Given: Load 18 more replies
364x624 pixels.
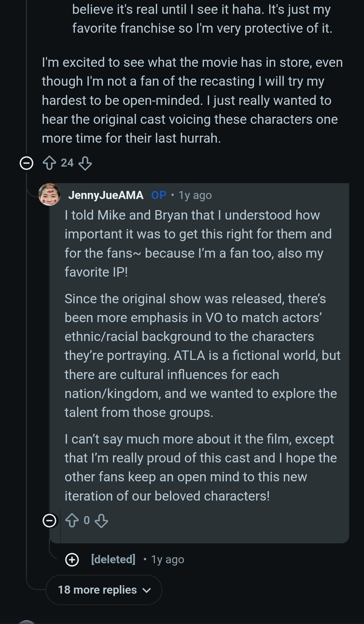Looking at the screenshot, I should [97, 590].
